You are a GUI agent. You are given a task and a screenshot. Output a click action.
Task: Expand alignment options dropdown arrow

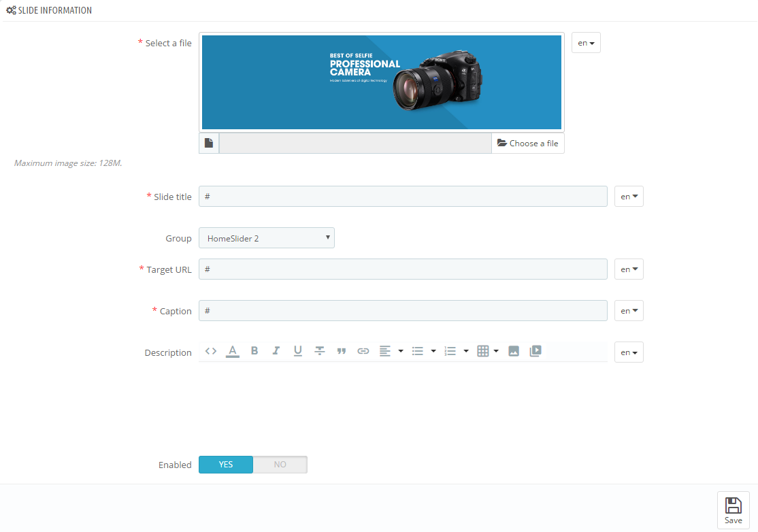pos(401,351)
